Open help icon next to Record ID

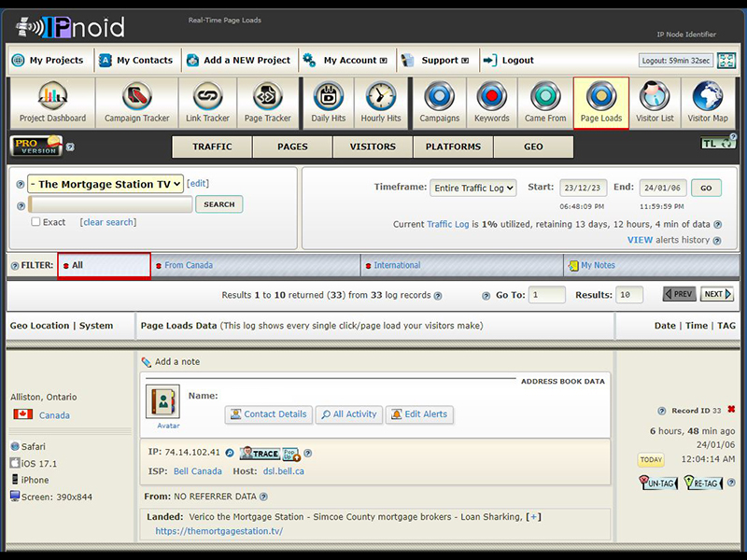(661, 411)
